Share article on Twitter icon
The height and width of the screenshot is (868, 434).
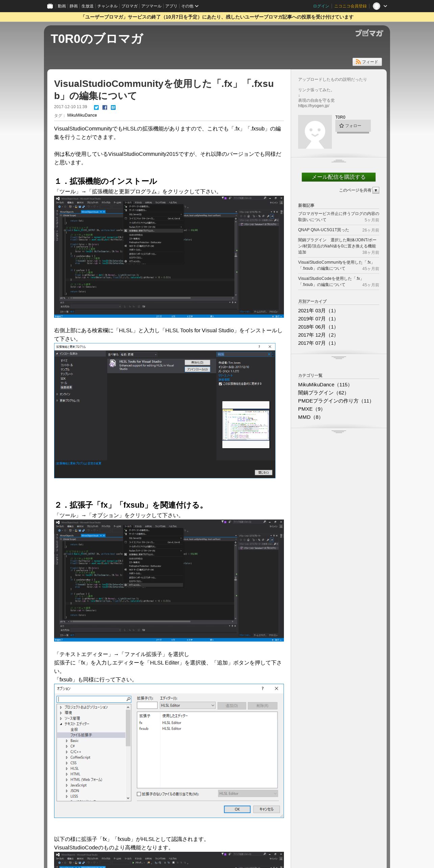[96, 107]
